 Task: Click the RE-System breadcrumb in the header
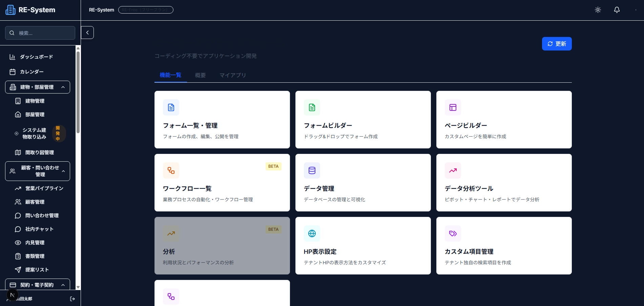pyautogui.click(x=102, y=10)
